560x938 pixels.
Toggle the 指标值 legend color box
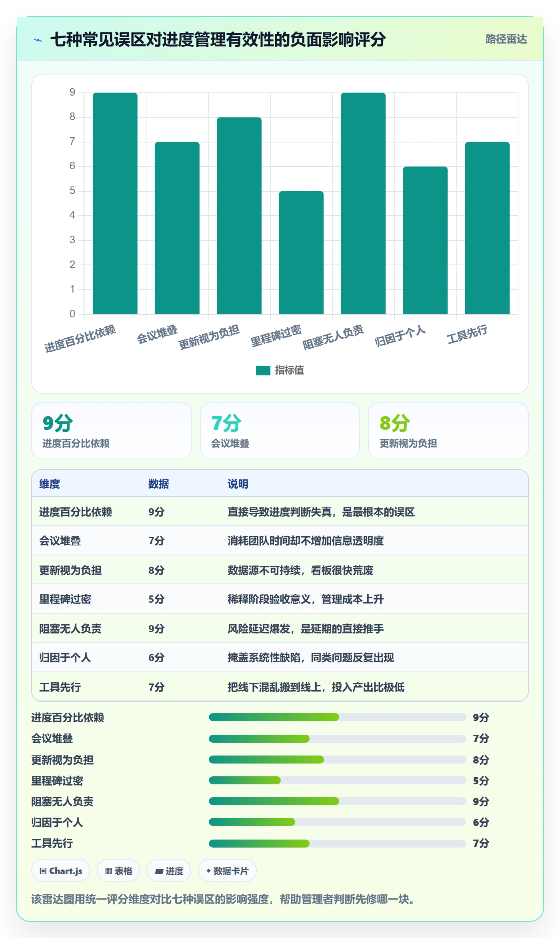click(263, 371)
